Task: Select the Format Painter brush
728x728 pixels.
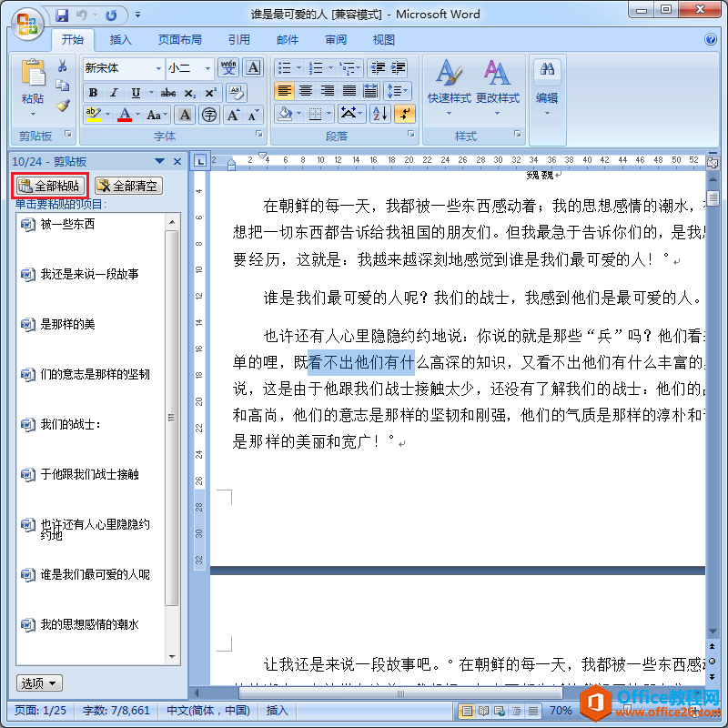Action: click(x=63, y=106)
